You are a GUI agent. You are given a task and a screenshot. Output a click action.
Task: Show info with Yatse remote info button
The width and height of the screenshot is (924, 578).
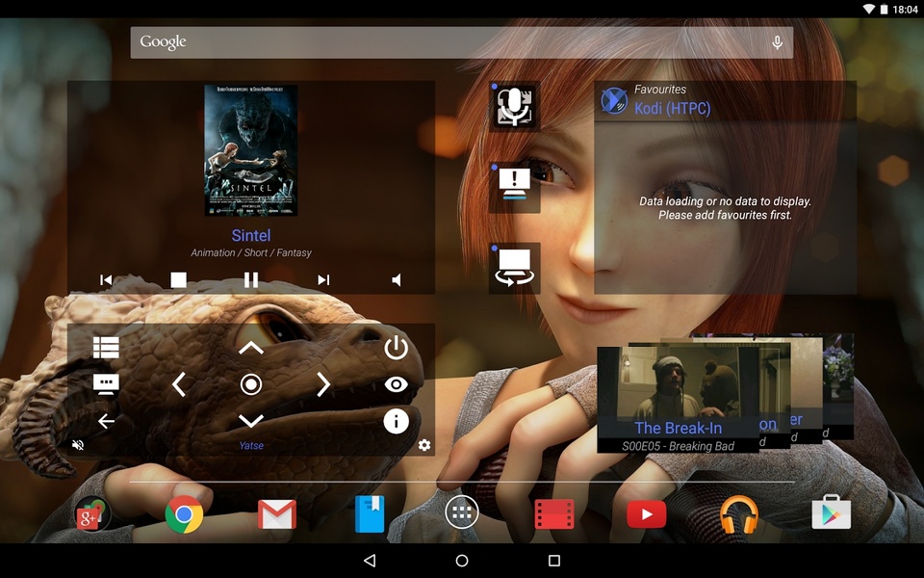[396, 421]
